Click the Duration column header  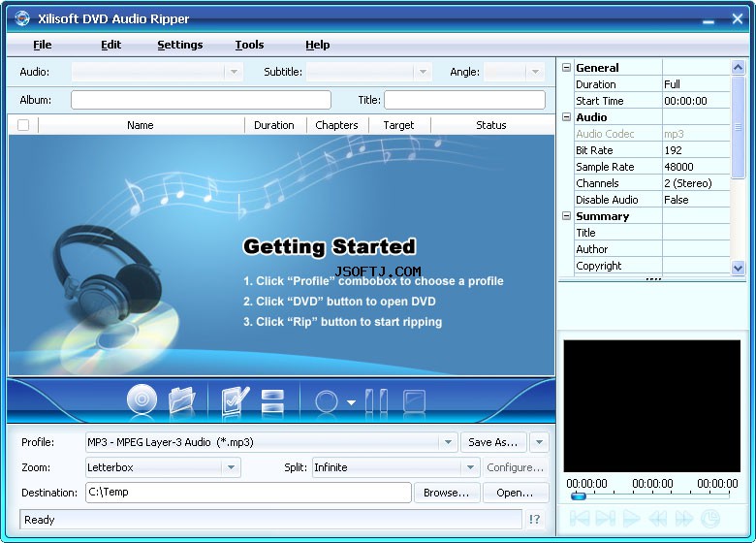pyautogui.click(x=274, y=125)
